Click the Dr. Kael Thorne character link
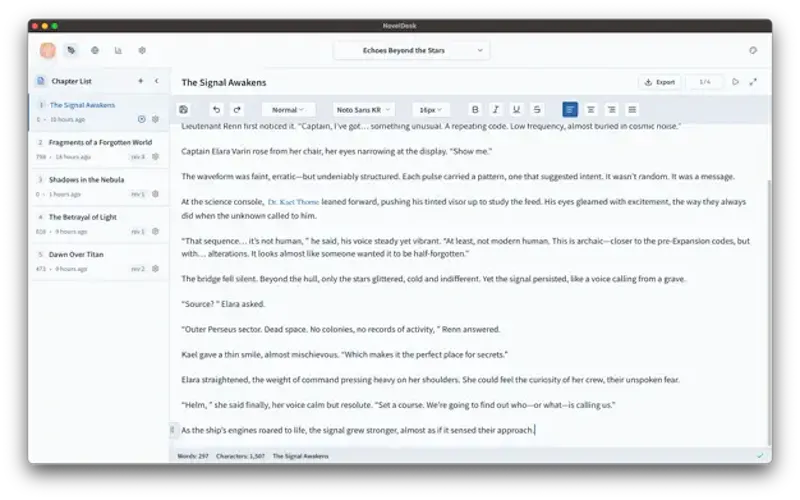Screen dimensions: 800x500 click(293, 202)
